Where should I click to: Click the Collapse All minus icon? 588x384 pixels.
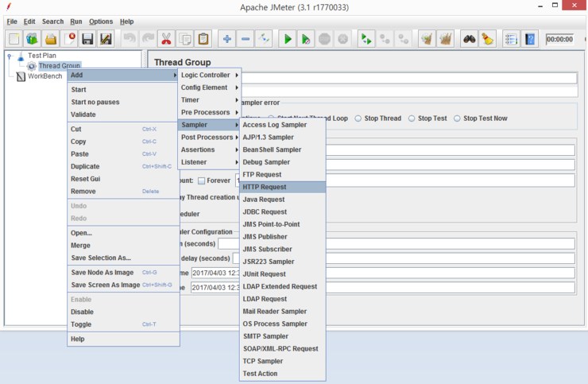click(x=246, y=39)
